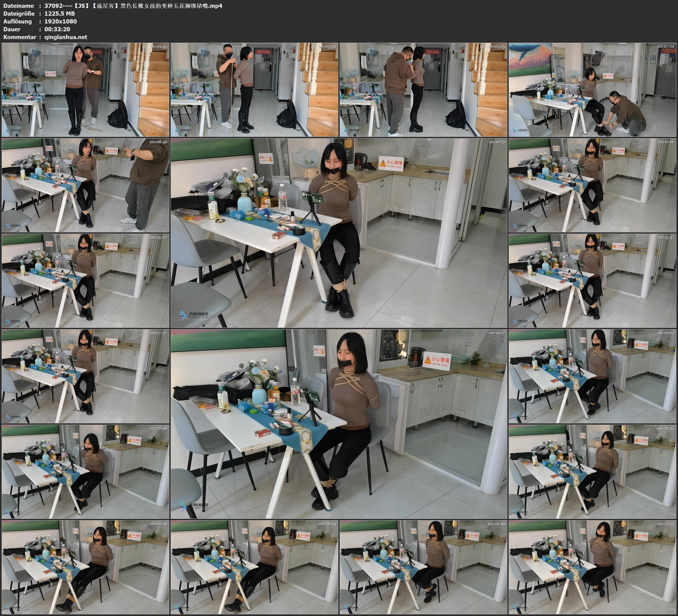Click the Dateiname filename text in header
The width and height of the screenshot is (678, 616).
point(133,6)
